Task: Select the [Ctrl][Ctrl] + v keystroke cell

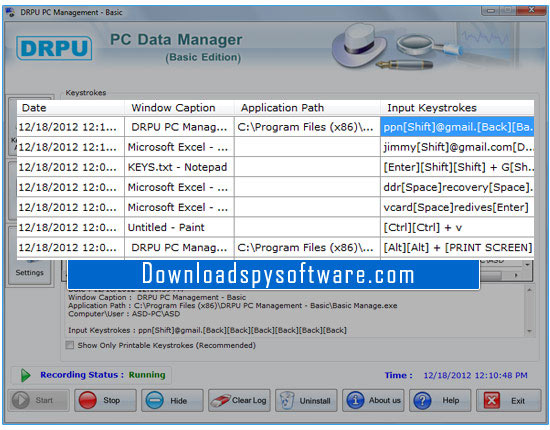Action: (x=457, y=227)
